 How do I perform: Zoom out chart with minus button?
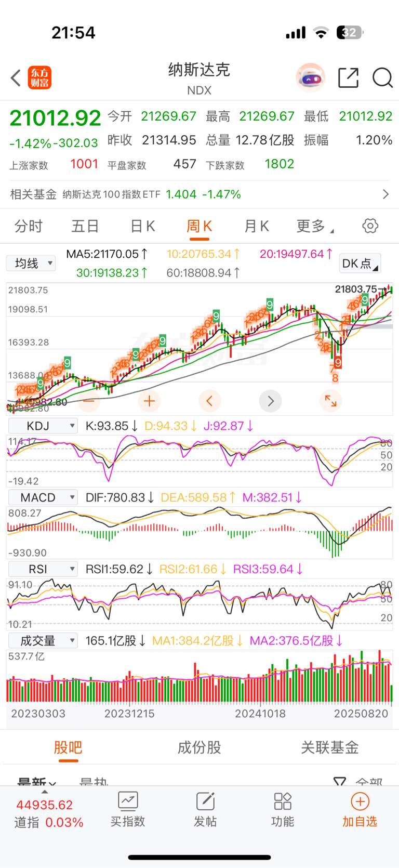(89, 401)
